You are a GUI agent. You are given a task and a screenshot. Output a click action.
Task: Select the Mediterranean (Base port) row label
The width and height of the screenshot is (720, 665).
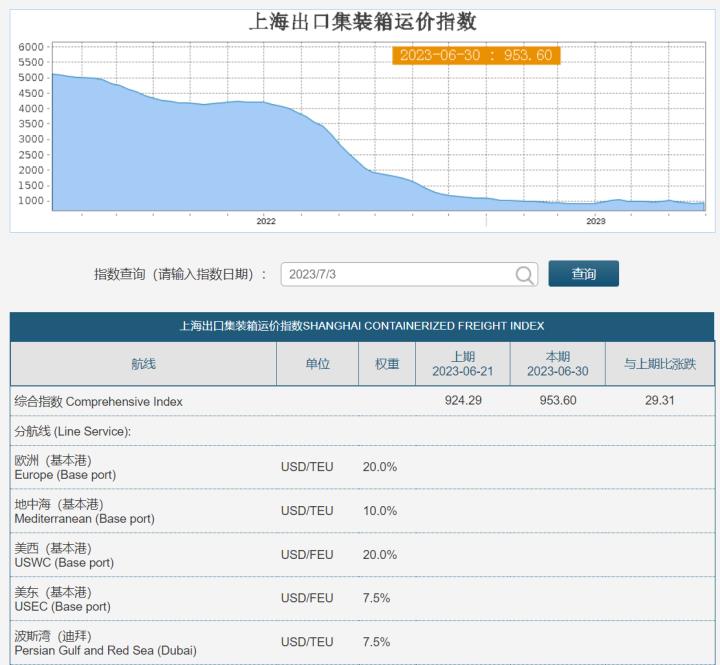pos(84,512)
